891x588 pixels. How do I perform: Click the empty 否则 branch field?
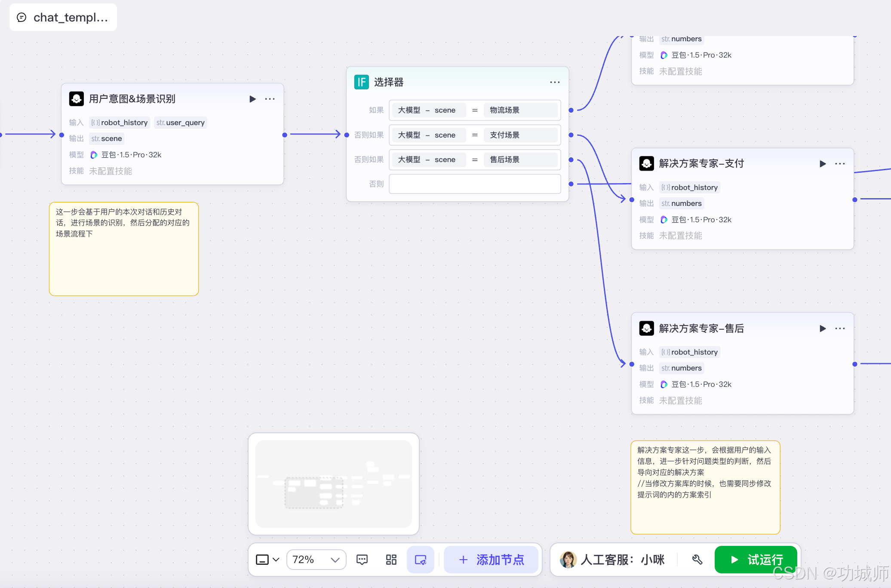click(x=475, y=184)
